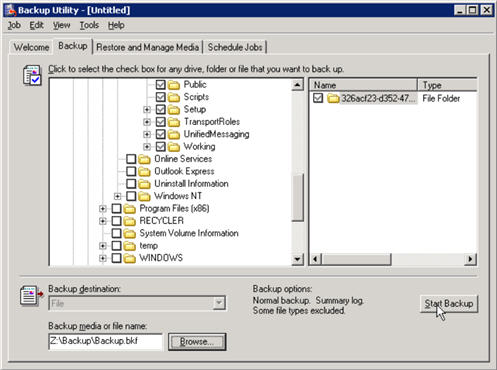Expand the UnifiedMessaging folder node
The image size is (497, 370).
147,134
